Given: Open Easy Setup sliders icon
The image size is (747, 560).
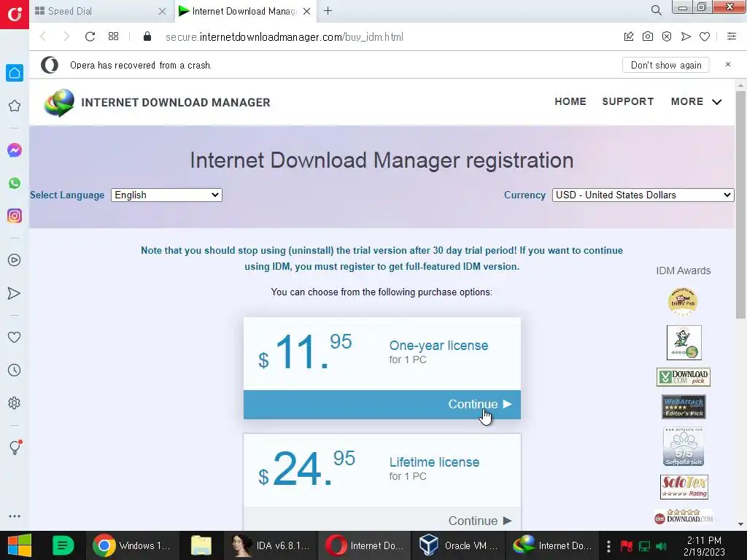Looking at the screenshot, I should click(x=732, y=36).
